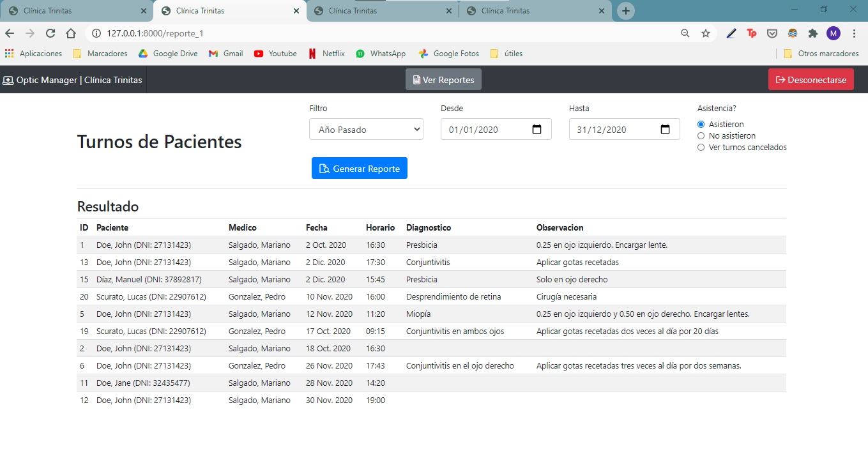Open Aplicaciones apps grid bookmark
The width and height of the screenshot is (868, 465).
click(x=33, y=54)
